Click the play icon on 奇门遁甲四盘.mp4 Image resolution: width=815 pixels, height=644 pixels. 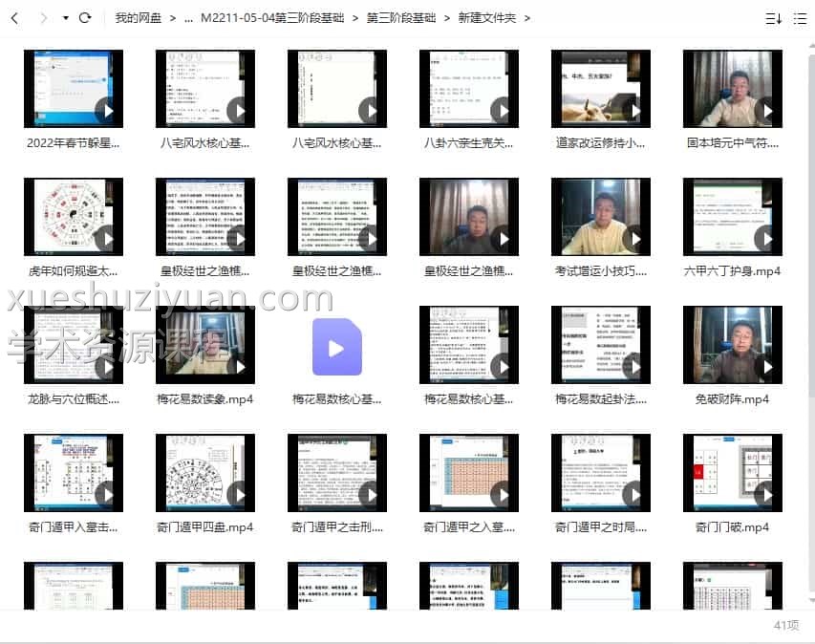tap(238, 495)
